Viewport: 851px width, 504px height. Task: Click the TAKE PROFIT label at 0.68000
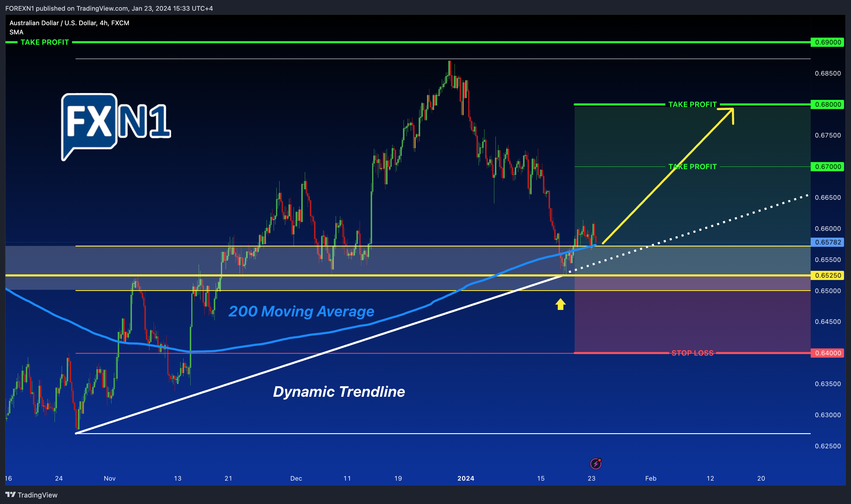[692, 104]
